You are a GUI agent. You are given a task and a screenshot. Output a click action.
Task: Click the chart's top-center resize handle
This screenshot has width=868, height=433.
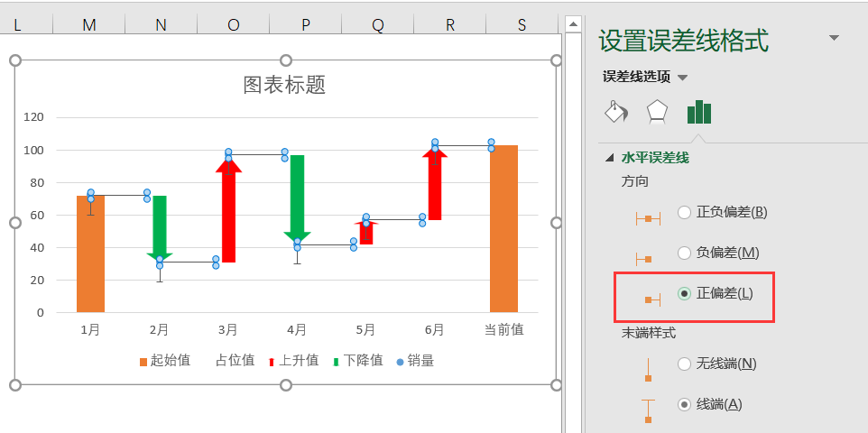(x=286, y=60)
